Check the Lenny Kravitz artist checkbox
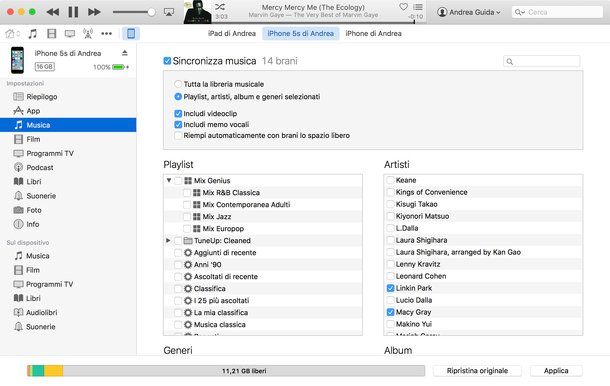The image size is (610, 386). pyautogui.click(x=391, y=264)
